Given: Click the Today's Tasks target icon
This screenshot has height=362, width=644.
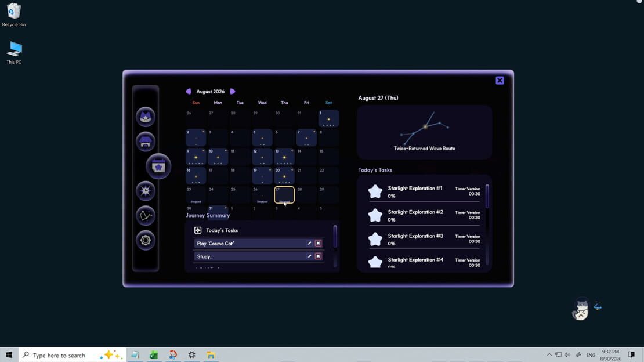Looking at the screenshot, I should [x=198, y=230].
